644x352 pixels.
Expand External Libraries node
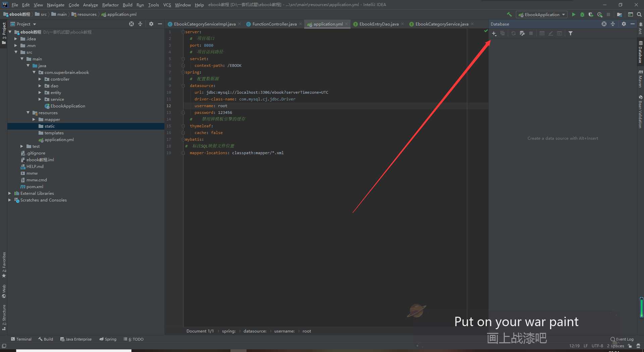pyautogui.click(x=10, y=193)
